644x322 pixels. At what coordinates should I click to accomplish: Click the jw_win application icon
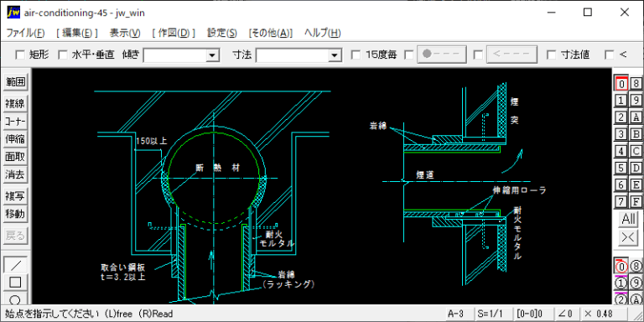[x=13, y=13]
